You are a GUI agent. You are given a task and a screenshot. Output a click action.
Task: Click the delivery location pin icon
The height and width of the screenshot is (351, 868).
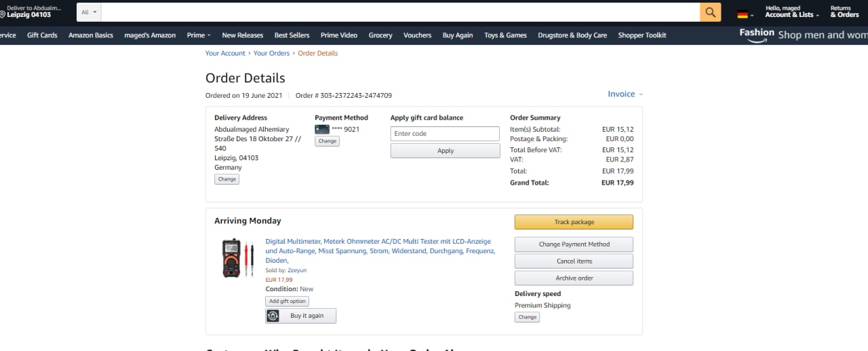coord(3,14)
